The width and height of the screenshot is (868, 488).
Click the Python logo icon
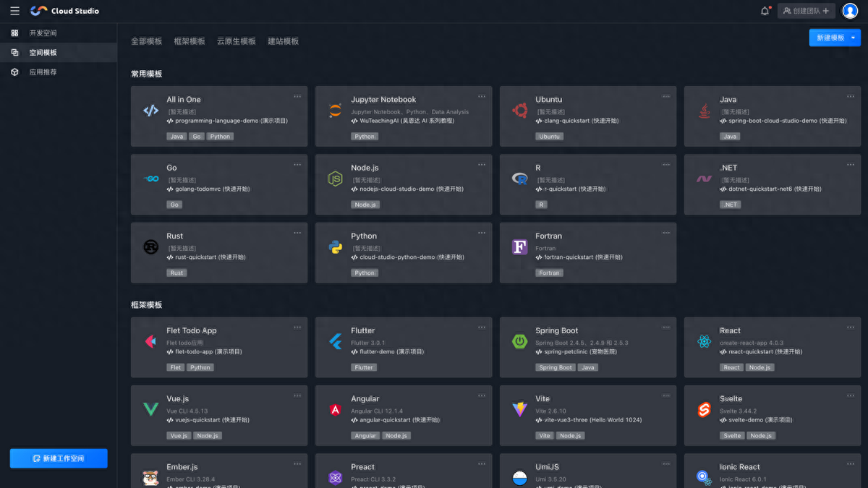[x=335, y=247]
